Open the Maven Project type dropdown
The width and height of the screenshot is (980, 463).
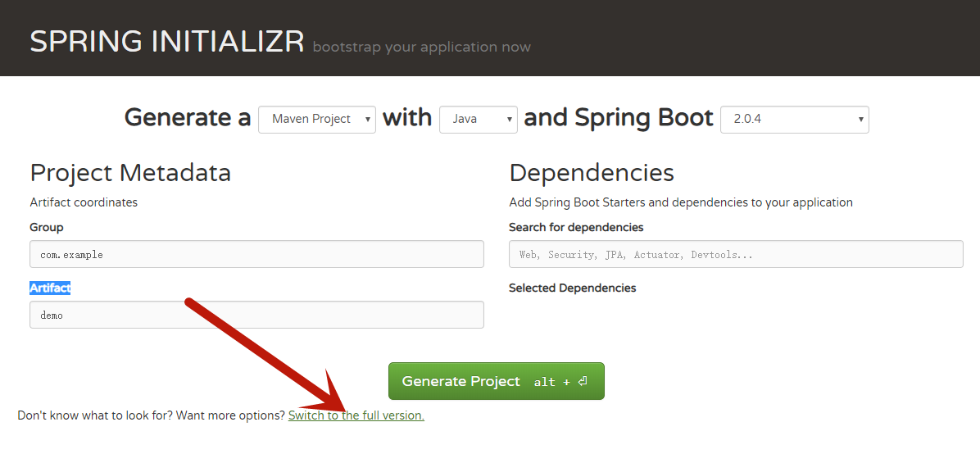pos(317,120)
